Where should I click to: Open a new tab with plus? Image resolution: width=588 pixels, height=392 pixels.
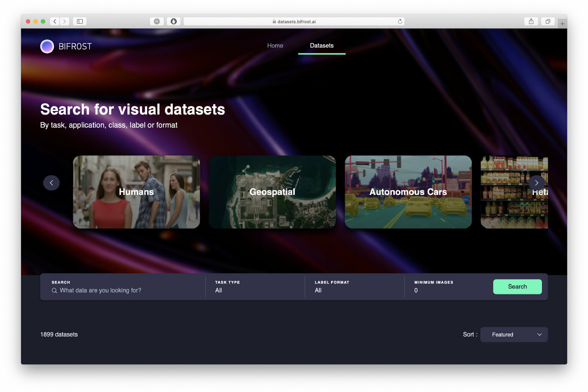[562, 24]
